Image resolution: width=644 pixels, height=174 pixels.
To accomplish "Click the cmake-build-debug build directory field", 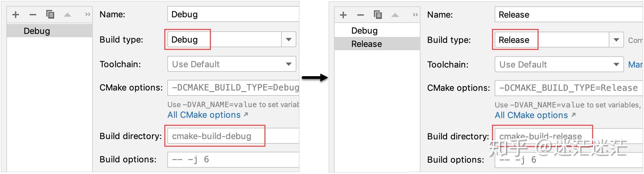I will click(x=233, y=136).
